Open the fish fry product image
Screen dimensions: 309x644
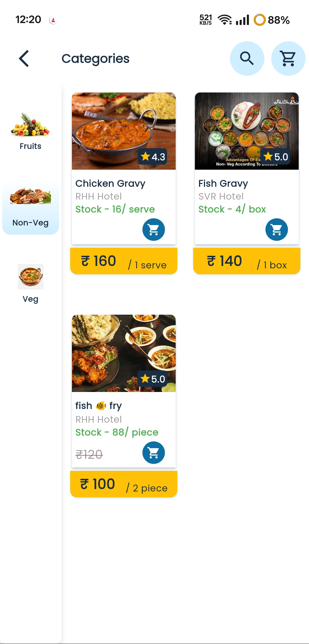[x=123, y=353]
